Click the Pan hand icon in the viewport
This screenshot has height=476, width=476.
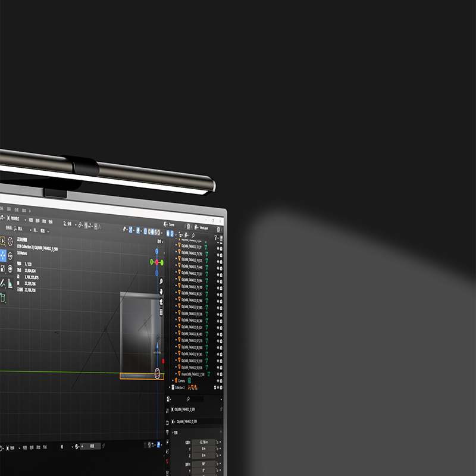161,292
